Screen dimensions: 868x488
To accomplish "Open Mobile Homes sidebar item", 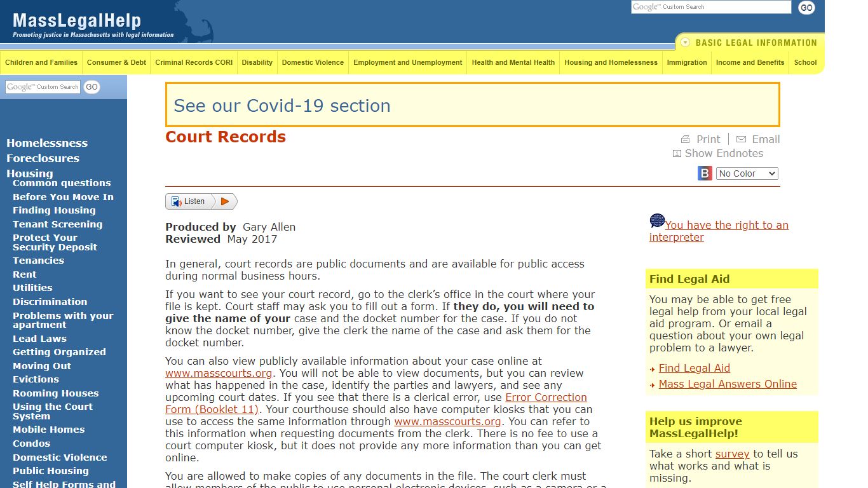I will pyautogui.click(x=48, y=430).
